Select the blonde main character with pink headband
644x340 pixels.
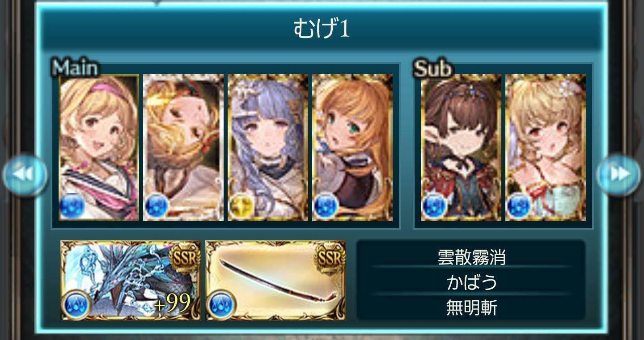click(99, 147)
